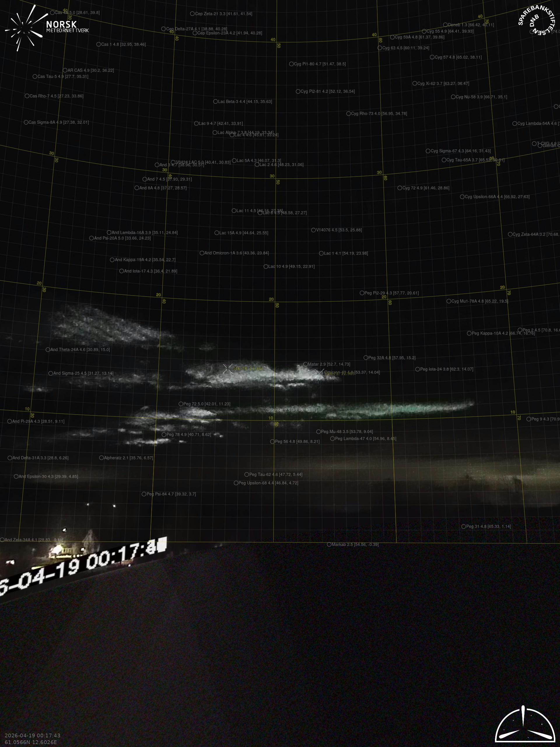Click the Cyg Zeta-64A 3.2 star marker

point(510,234)
